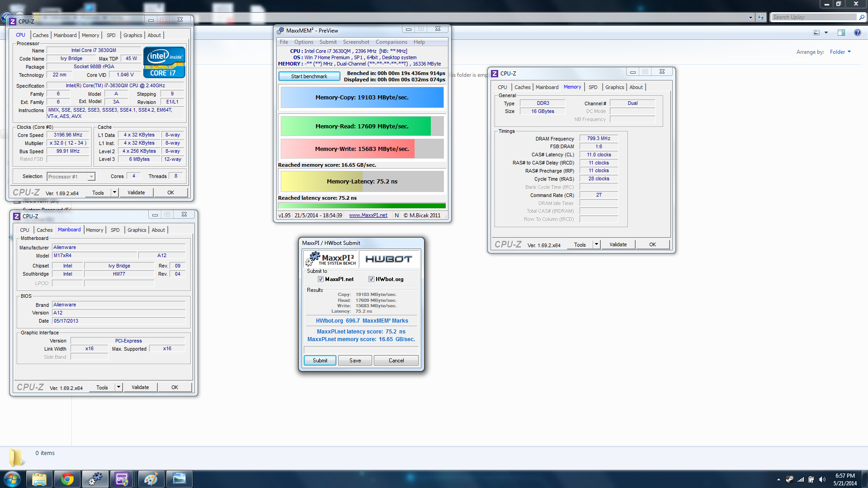The width and height of the screenshot is (868, 488).
Task: Click the Memory-Latency yellow result bar
Action: click(x=362, y=181)
